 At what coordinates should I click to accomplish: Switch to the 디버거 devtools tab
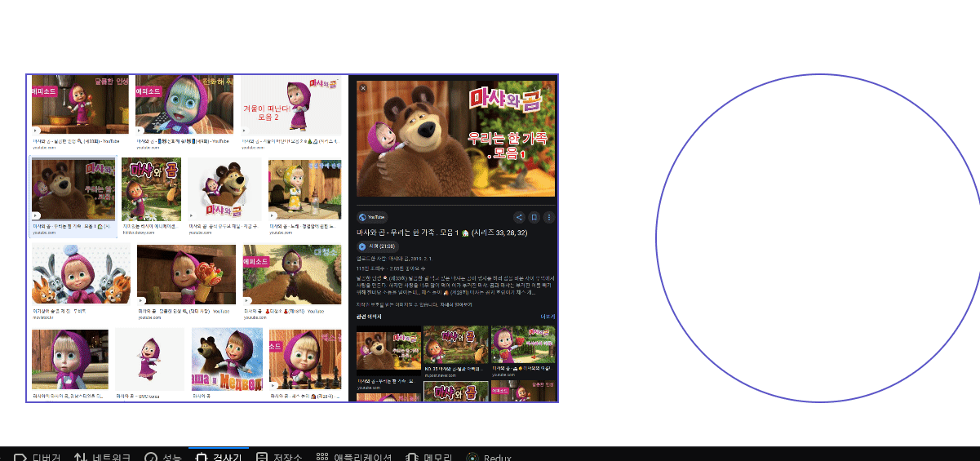(38, 456)
